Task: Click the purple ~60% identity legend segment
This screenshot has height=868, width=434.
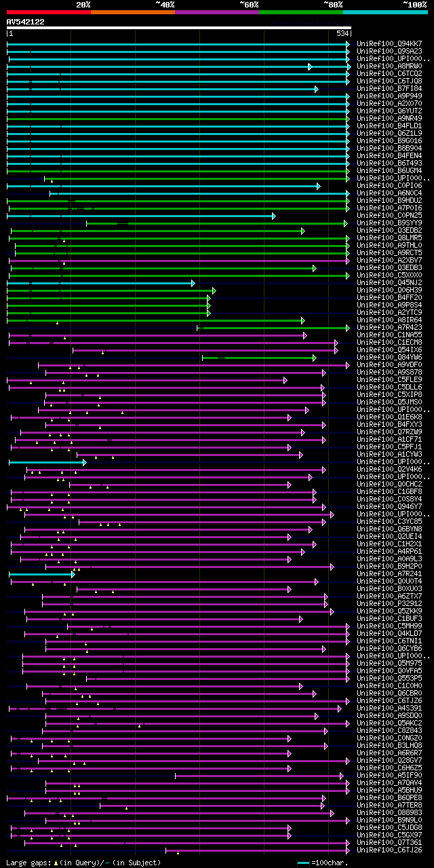Action: pos(217,12)
